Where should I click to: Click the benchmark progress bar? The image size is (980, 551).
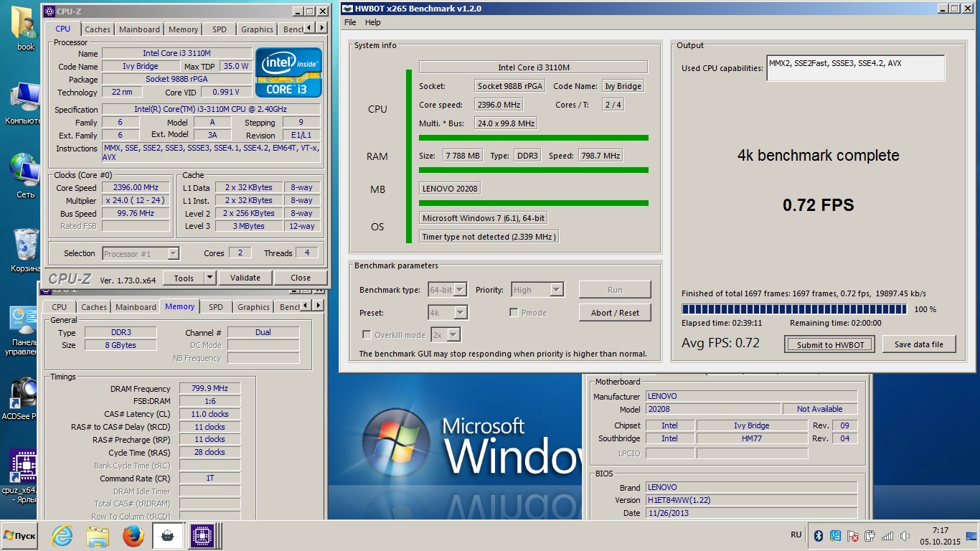click(x=793, y=309)
